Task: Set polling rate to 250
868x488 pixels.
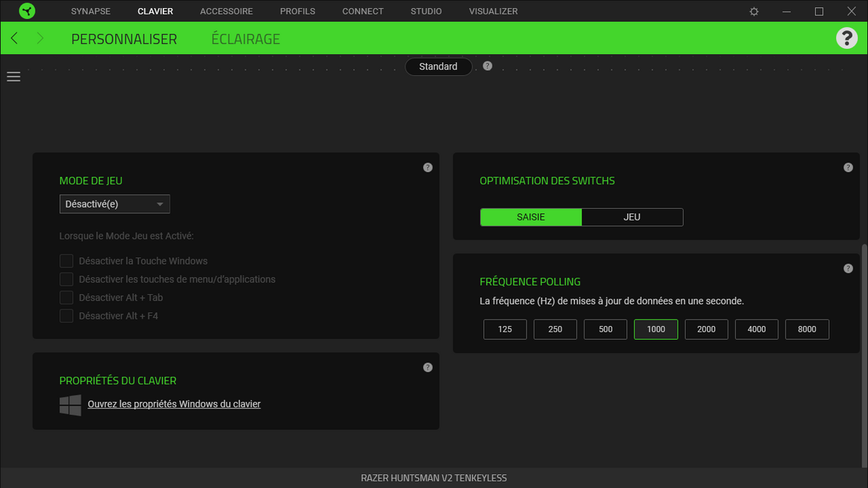Action: (x=556, y=330)
